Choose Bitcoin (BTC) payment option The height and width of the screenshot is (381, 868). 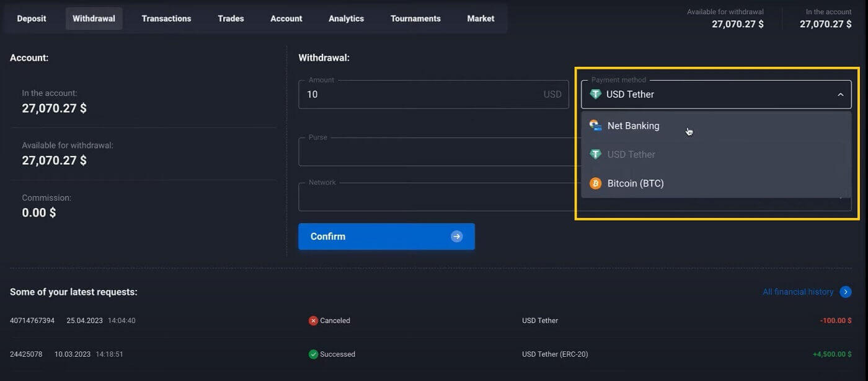(635, 183)
